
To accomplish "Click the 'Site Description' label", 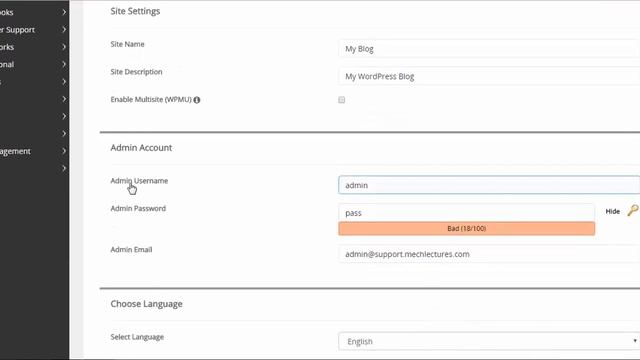I will click(x=136, y=72).
